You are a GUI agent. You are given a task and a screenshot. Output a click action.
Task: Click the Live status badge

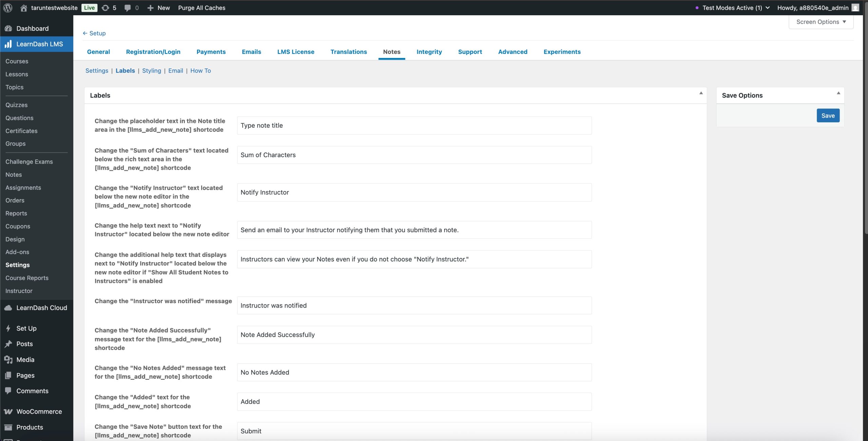pos(89,7)
